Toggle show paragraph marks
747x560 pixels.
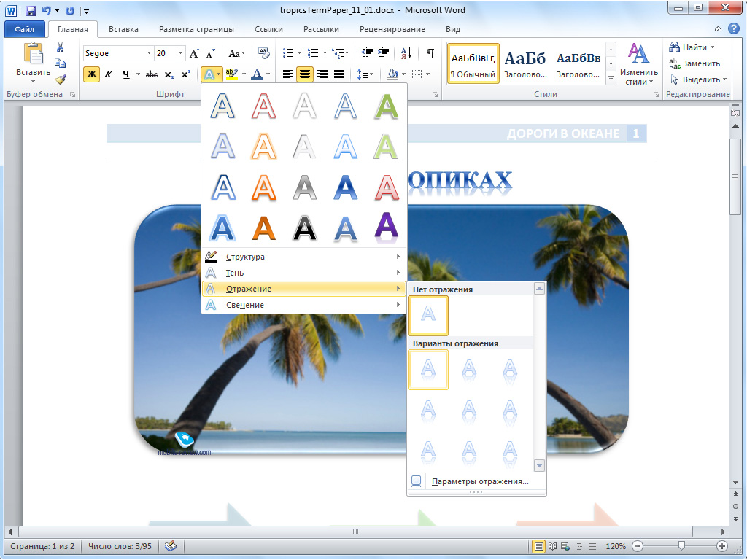[x=430, y=52]
